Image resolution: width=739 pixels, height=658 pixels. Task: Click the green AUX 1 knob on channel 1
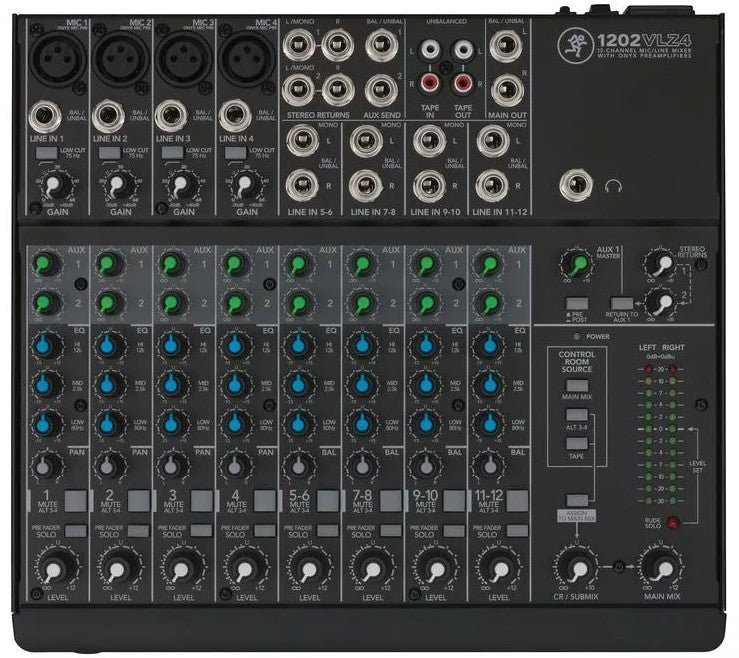tap(41, 264)
